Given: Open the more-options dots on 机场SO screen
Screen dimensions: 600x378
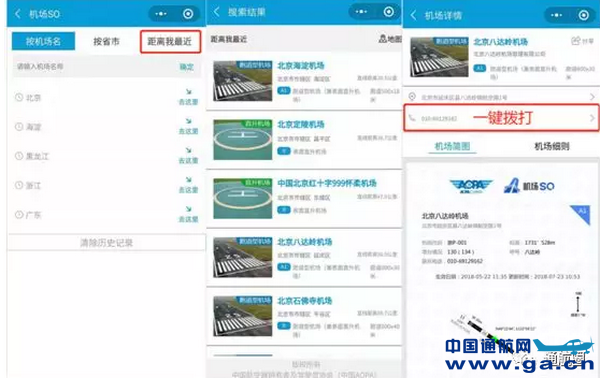Looking at the screenshot, I should coord(161,14).
